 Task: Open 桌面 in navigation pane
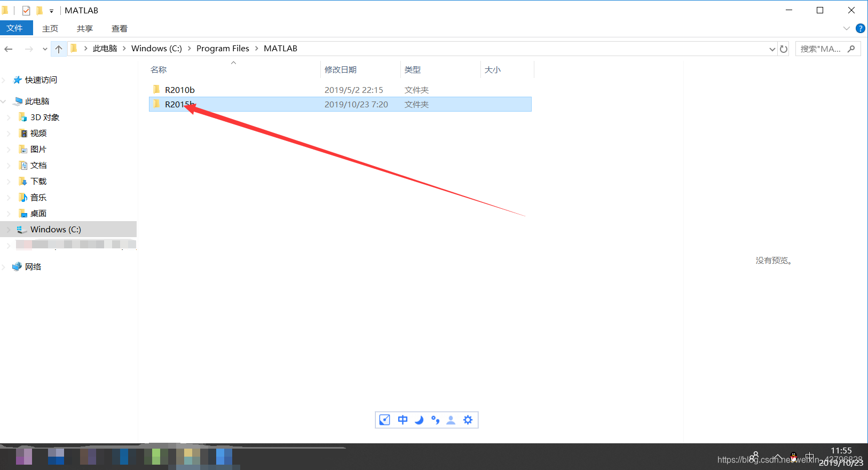point(38,214)
